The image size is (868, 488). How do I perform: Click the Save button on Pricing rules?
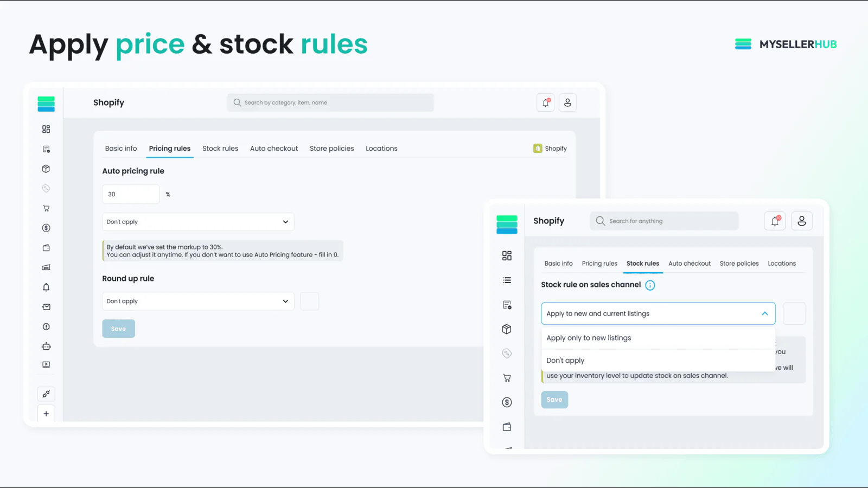click(x=118, y=328)
